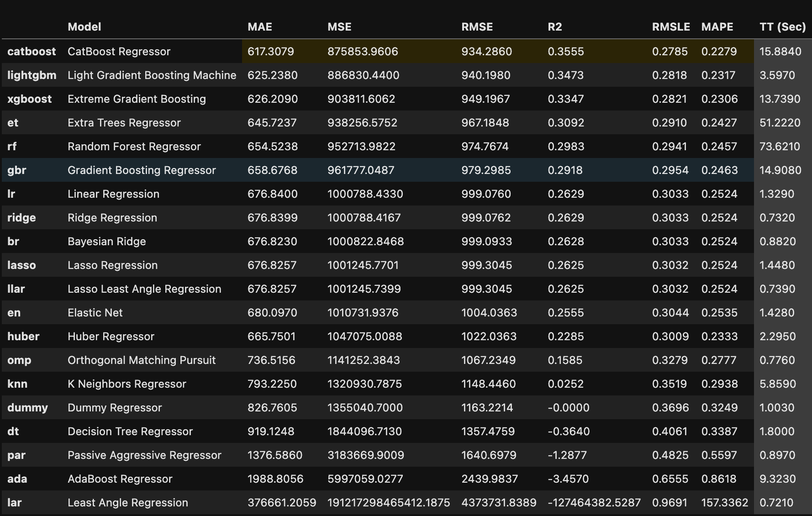Click the MSE column header
The width and height of the screenshot is (812, 516).
tap(339, 27)
